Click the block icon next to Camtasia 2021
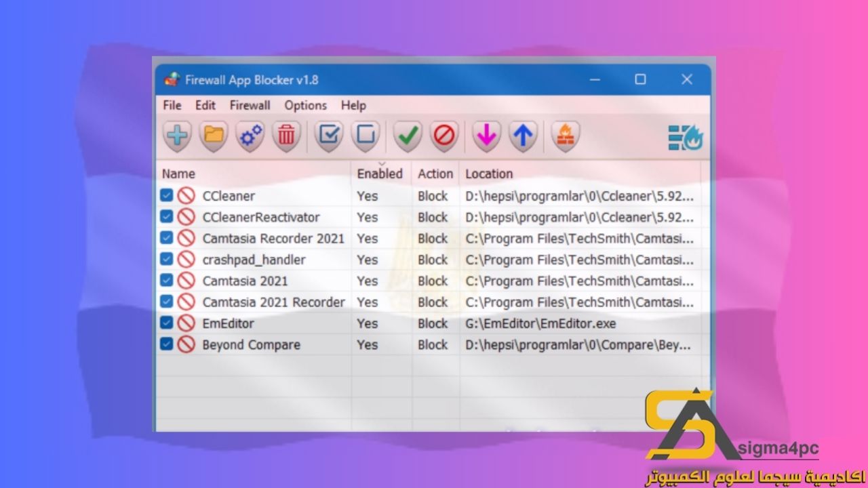 [186, 281]
